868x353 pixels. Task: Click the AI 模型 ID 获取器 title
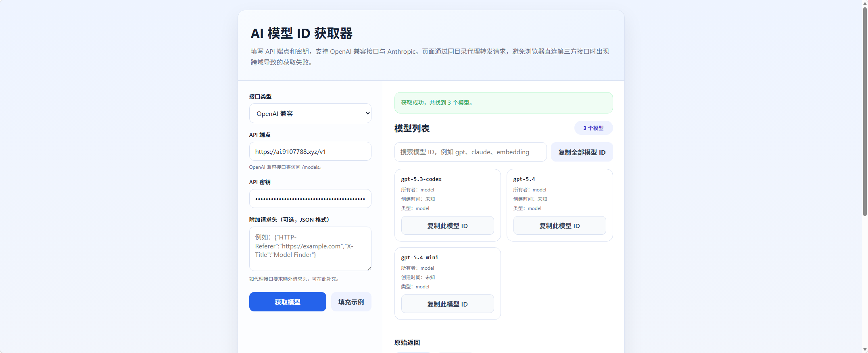301,33
